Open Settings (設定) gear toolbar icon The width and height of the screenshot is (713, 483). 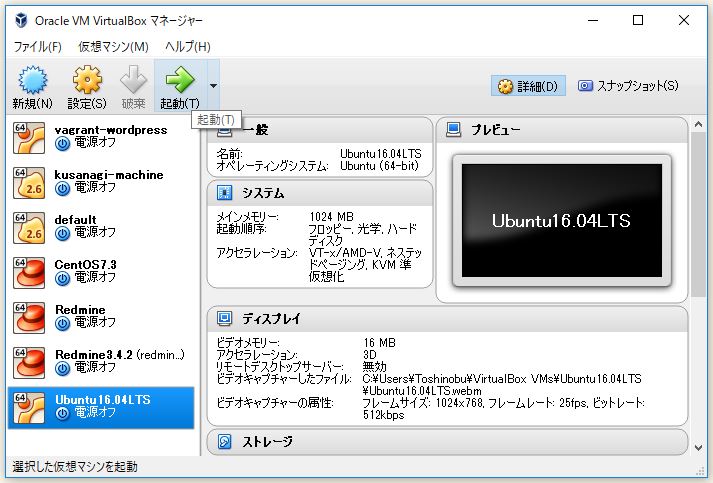coord(87,80)
